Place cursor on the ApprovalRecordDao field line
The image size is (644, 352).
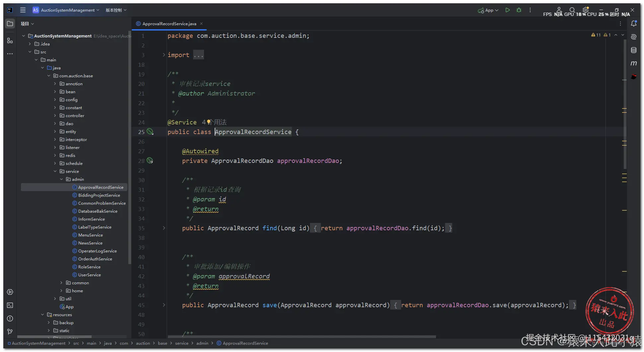[x=262, y=161]
